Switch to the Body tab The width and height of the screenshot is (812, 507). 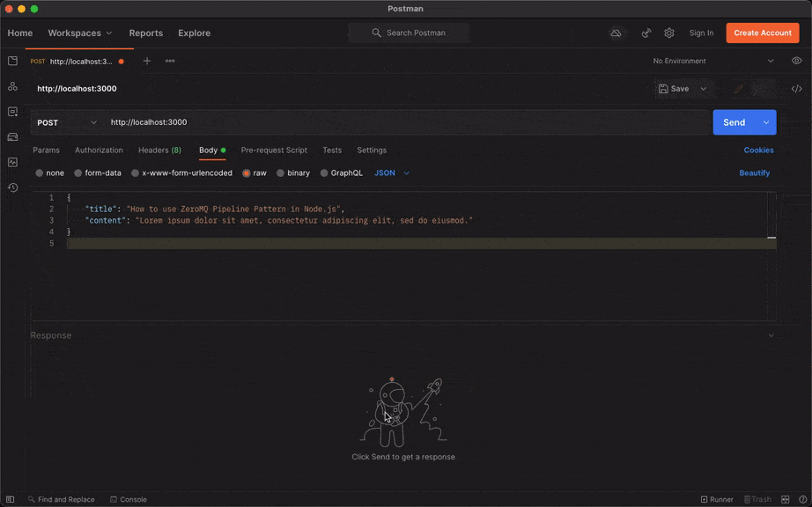(x=212, y=150)
